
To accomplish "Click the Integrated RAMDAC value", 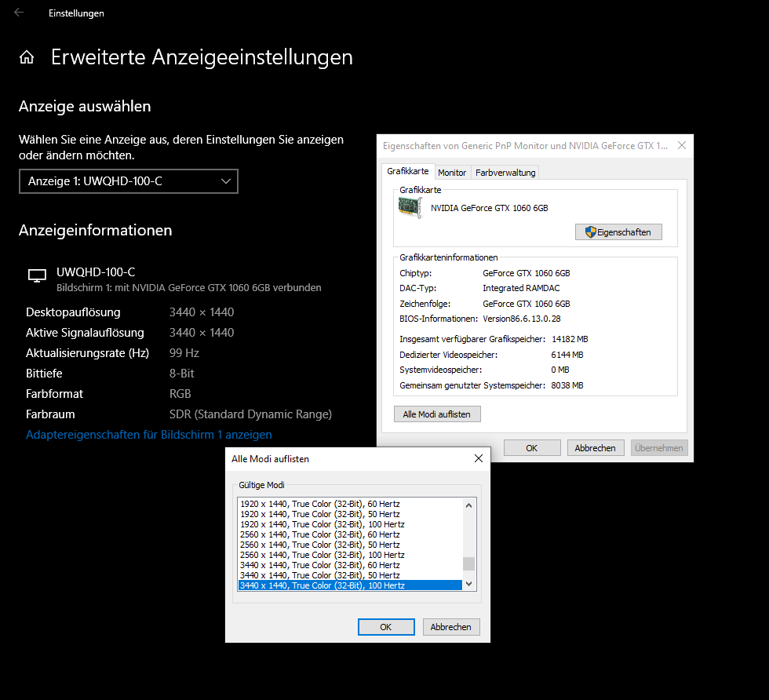I will 521,288.
